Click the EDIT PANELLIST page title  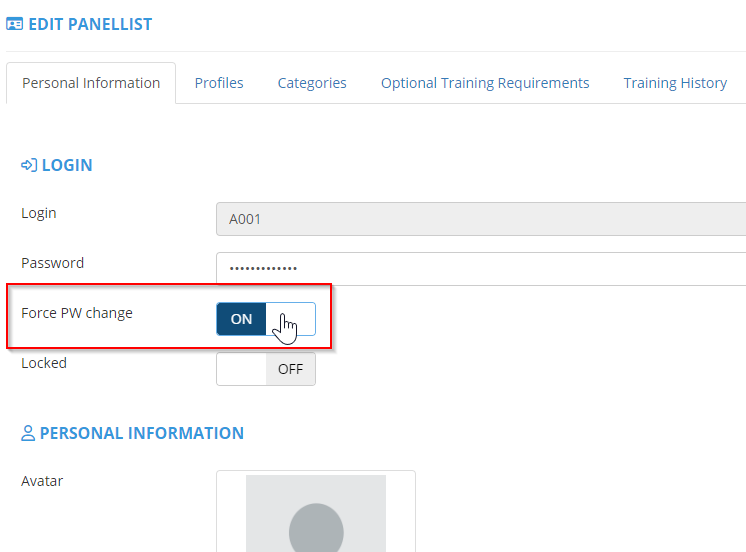pyautogui.click(x=90, y=24)
